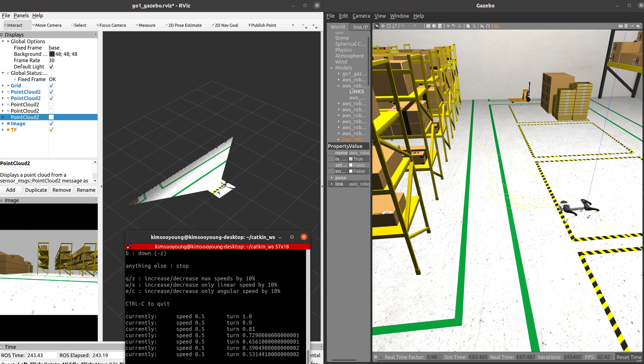
Task: Toggle the TF display checkbox
Action: point(51,130)
